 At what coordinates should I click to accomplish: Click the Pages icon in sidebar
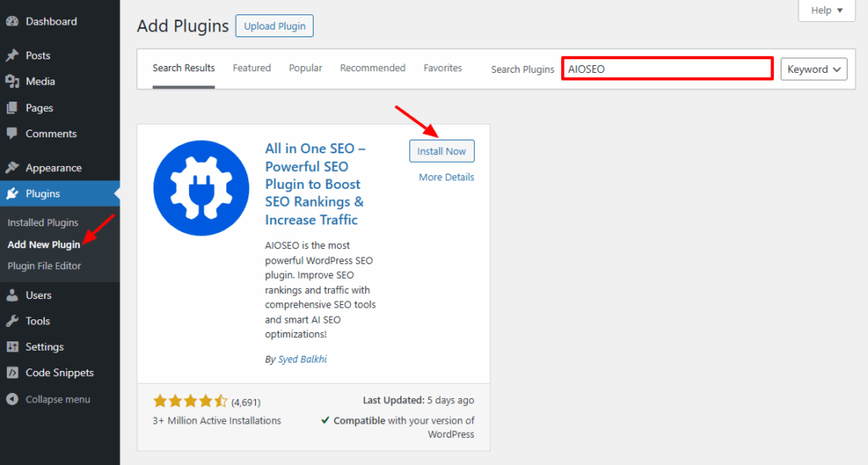[x=12, y=108]
